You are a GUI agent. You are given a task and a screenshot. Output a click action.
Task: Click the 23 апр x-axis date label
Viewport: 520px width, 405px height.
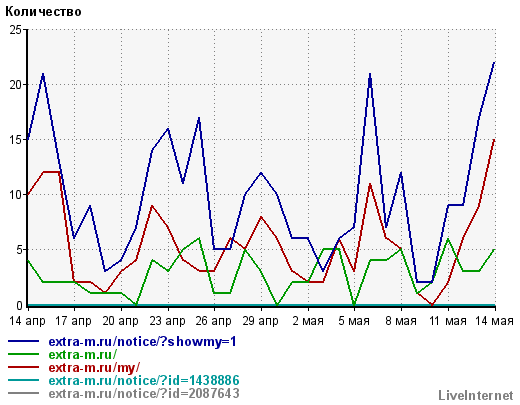pos(167,321)
